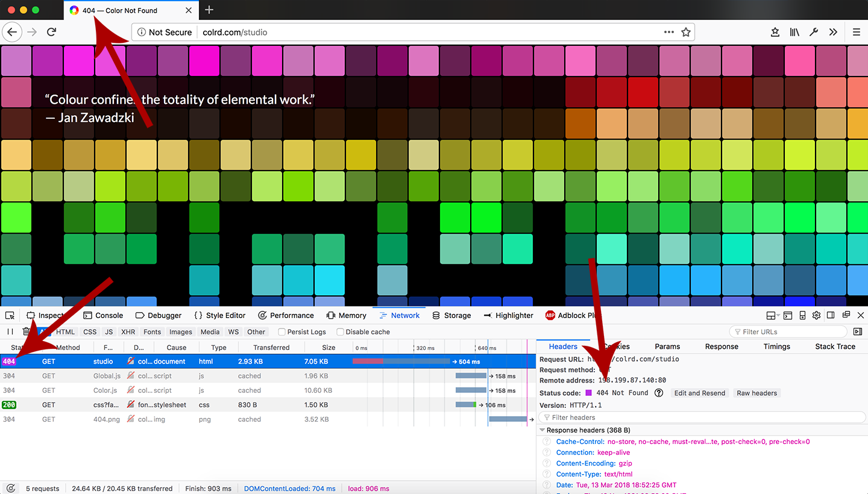The width and height of the screenshot is (868, 494).
Task: Toggle responsive design mode icon
Action: click(802, 316)
